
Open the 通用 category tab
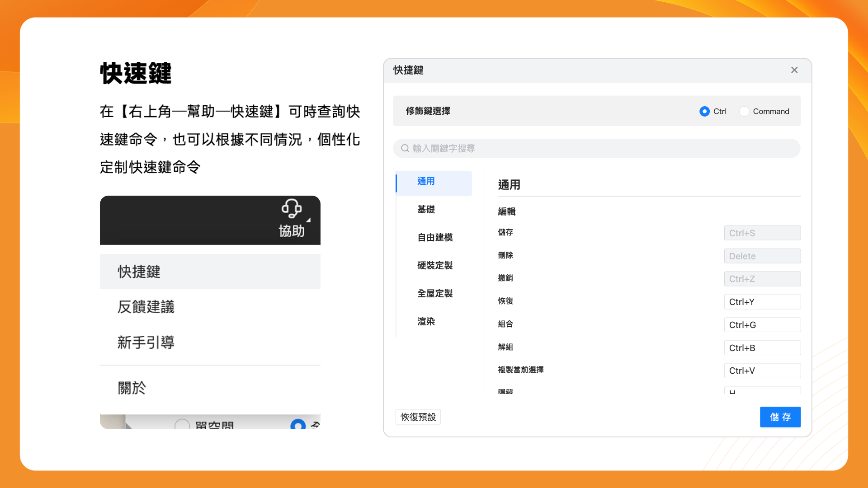click(426, 181)
